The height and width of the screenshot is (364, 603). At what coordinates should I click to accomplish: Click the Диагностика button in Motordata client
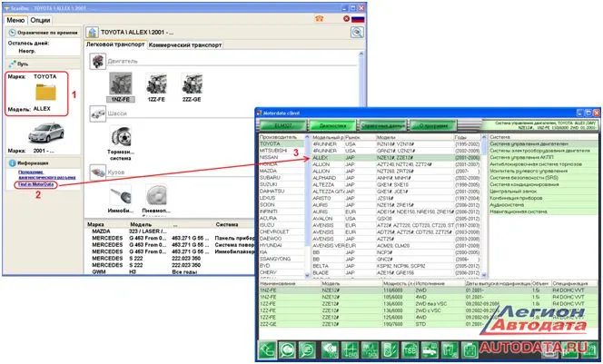331,125
